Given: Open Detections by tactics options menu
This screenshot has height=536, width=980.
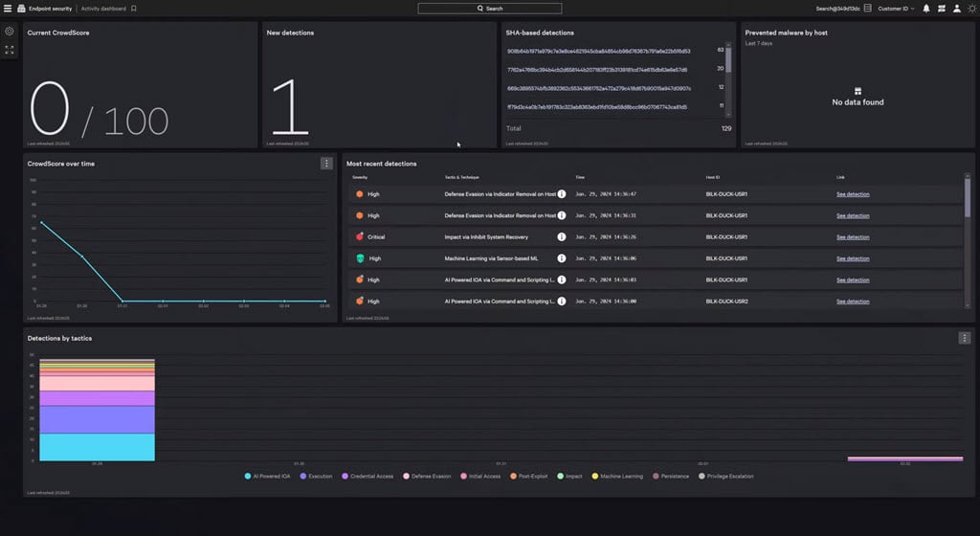Looking at the screenshot, I should pyautogui.click(x=965, y=338).
